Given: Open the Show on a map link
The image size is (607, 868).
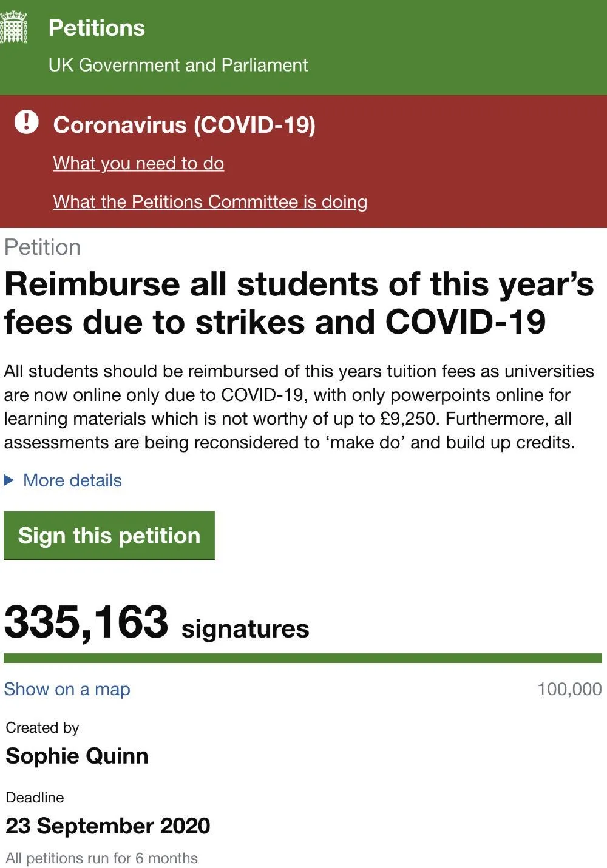Looking at the screenshot, I should [x=67, y=689].
